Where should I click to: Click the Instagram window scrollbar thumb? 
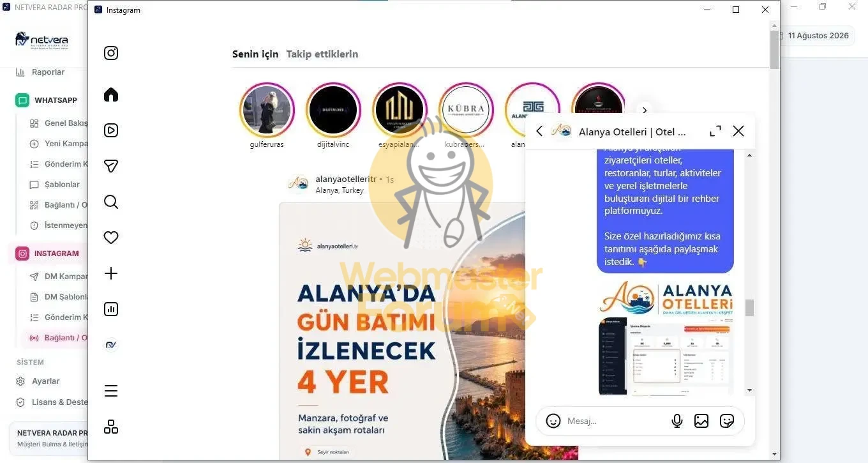[774, 49]
